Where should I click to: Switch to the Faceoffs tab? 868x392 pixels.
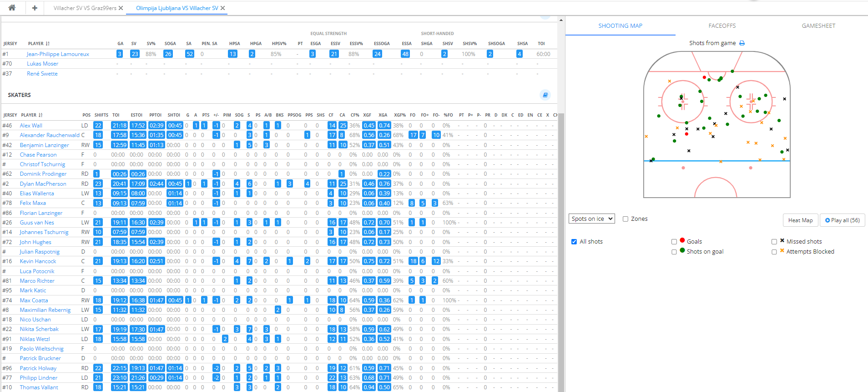click(x=722, y=26)
